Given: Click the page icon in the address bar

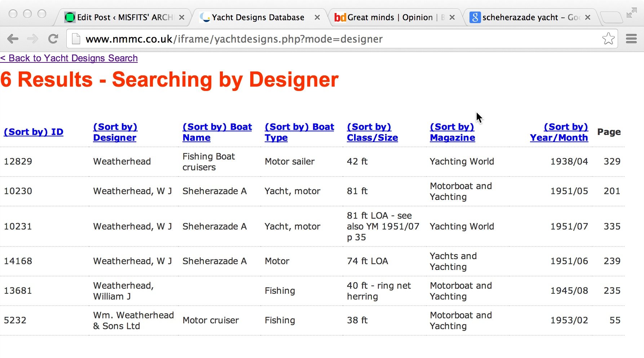Looking at the screenshot, I should (x=76, y=39).
